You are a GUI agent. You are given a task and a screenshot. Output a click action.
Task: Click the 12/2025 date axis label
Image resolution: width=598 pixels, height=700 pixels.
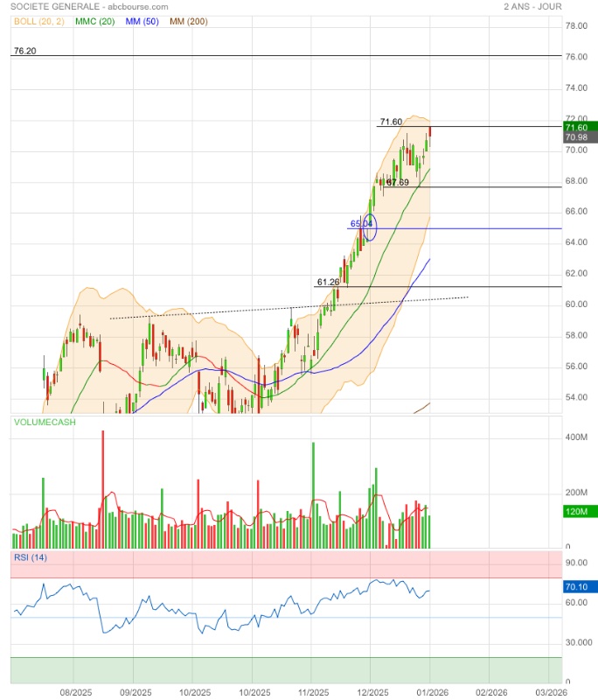372,692
